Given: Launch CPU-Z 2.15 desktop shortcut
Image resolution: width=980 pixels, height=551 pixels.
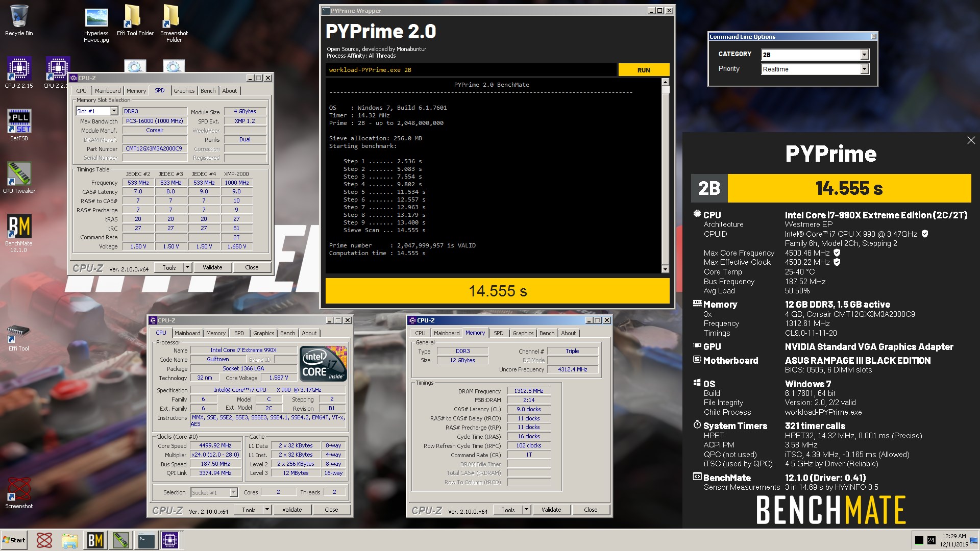Looking at the screenshot, I should click(x=19, y=73).
